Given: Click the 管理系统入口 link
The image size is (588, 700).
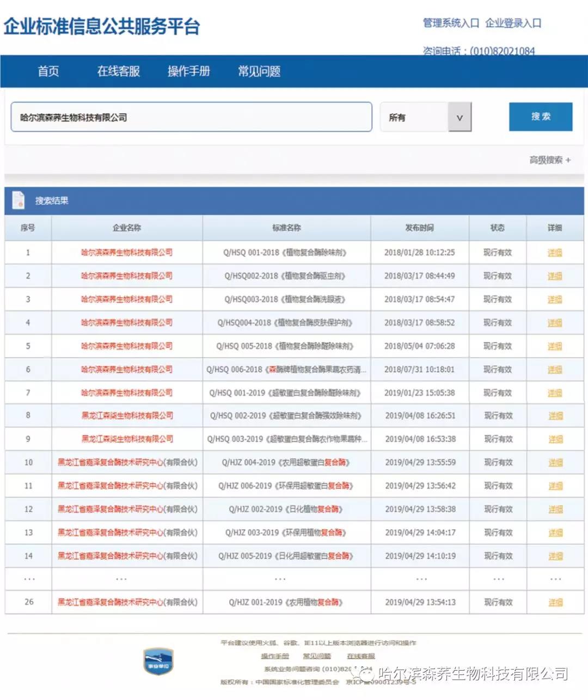Looking at the screenshot, I should point(451,23).
